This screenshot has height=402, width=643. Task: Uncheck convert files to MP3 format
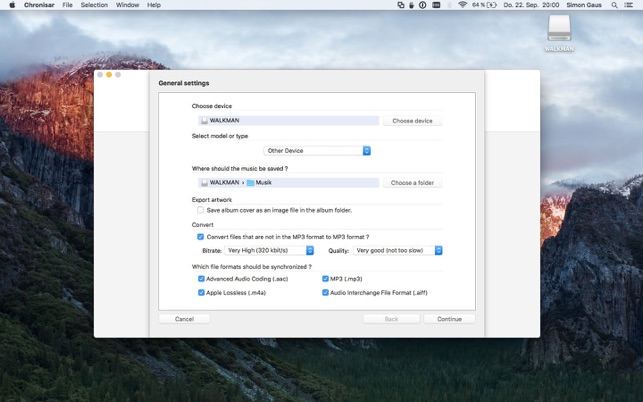click(201, 237)
